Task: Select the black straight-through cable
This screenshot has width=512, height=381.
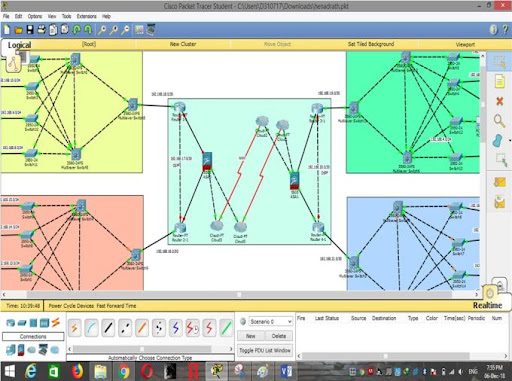Action: click(x=108, y=328)
